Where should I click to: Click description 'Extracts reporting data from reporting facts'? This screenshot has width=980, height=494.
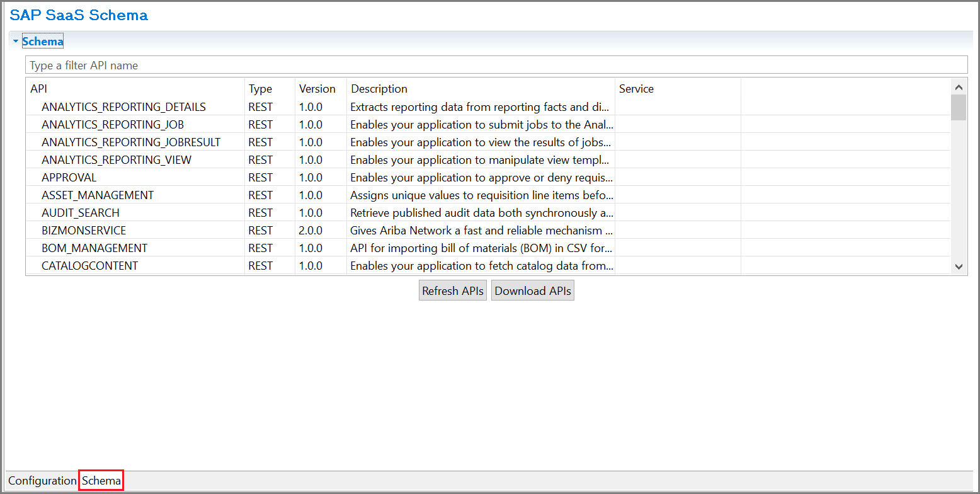pyautogui.click(x=480, y=107)
